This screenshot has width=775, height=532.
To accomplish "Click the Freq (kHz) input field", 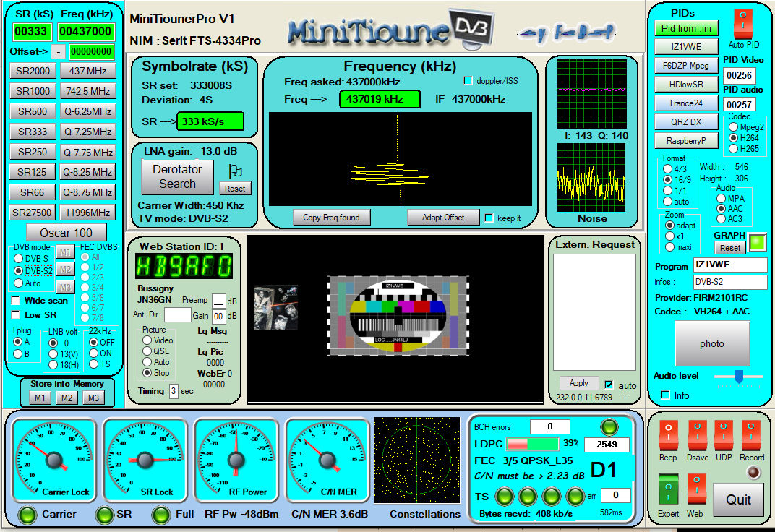I will click(x=85, y=32).
